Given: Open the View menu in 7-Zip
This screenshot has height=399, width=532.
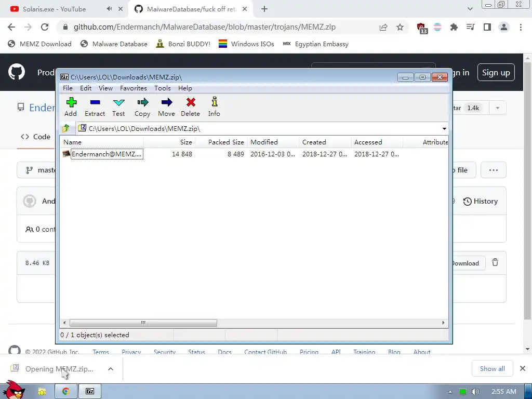Looking at the screenshot, I should pyautogui.click(x=105, y=88).
